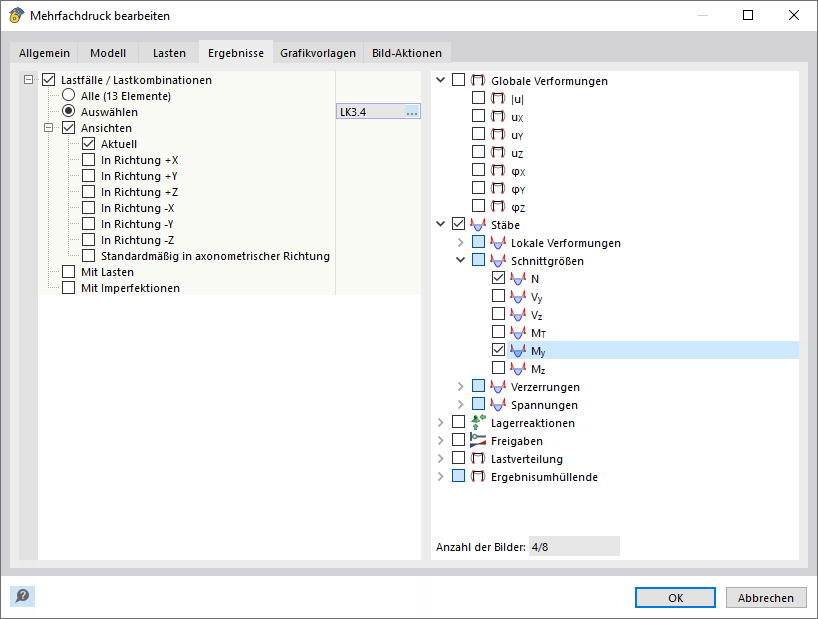818x619 pixels.
Task: Click the Schnittgrößen diagram icon
Action: [498, 261]
